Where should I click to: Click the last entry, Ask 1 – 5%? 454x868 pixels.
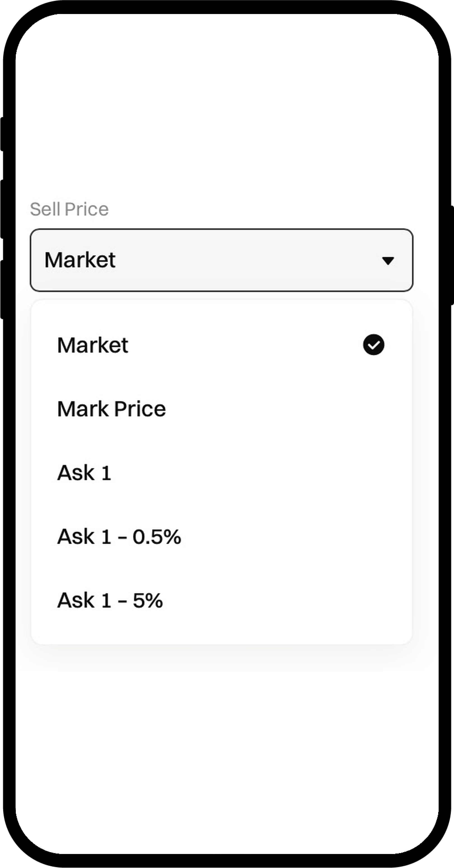click(110, 600)
